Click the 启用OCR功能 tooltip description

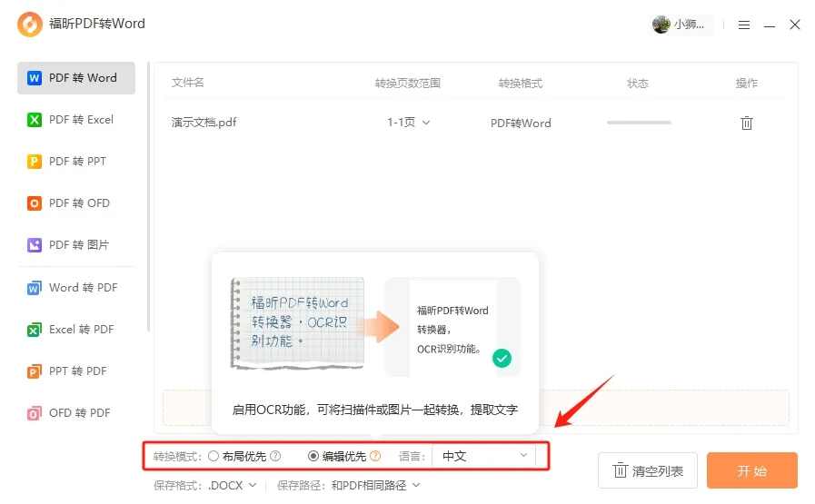374,410
